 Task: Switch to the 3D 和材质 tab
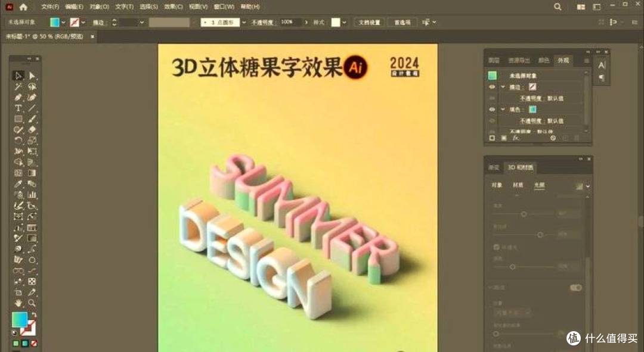click(521, 167)
